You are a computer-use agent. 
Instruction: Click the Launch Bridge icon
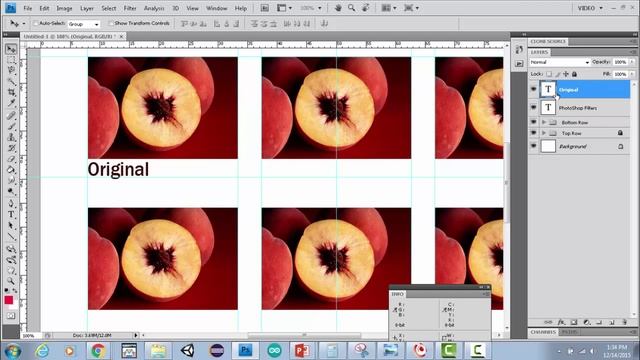[264, 8]
